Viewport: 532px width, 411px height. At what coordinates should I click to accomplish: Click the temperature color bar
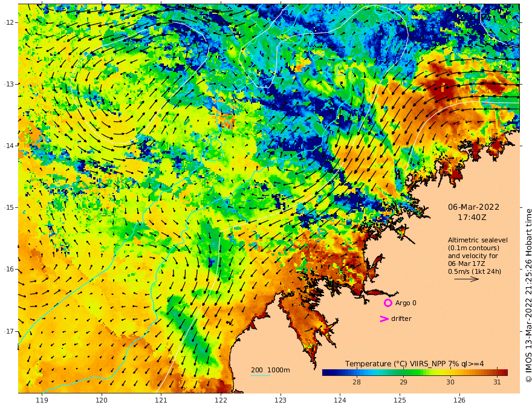(415, 373)
